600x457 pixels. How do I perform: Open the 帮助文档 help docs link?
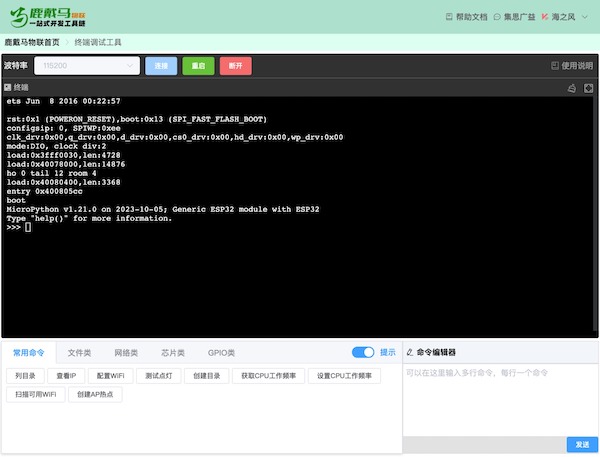point(465,17)
